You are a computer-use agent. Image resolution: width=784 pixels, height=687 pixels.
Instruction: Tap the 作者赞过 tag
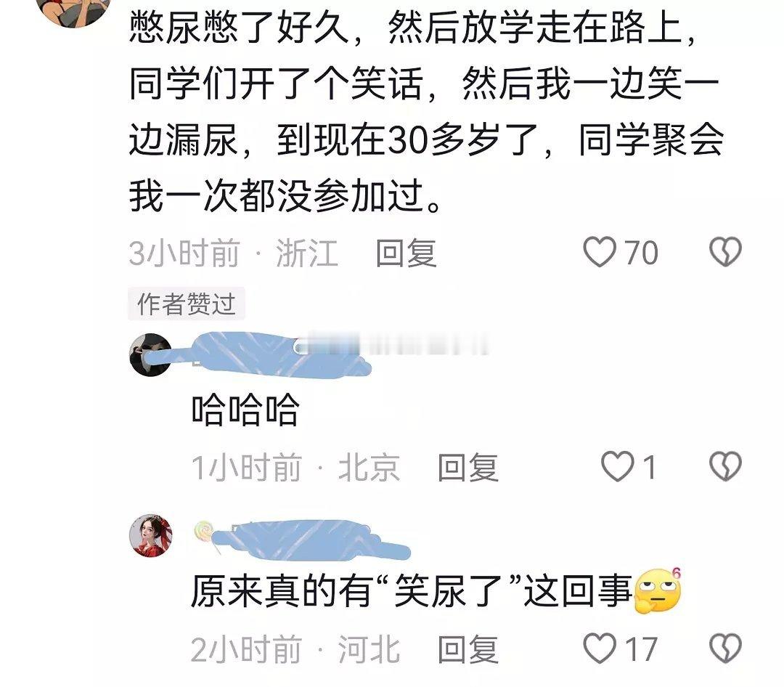pos(187,304)
